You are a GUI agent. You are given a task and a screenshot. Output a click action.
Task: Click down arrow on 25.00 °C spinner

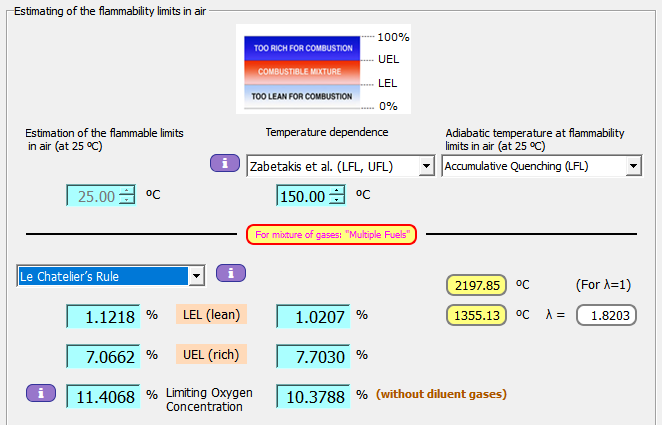[126, 201]
